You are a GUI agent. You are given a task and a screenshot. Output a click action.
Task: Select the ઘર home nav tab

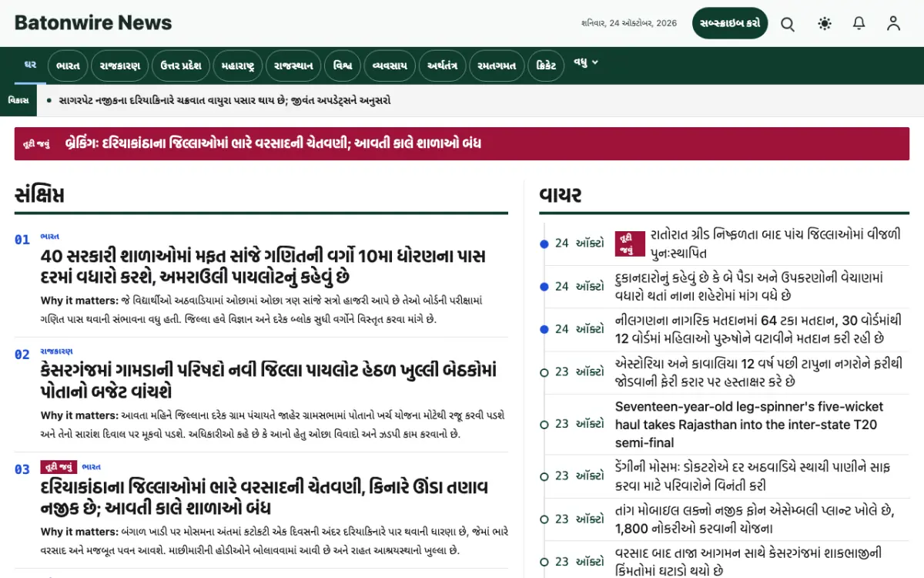click(x=30, y=66)
